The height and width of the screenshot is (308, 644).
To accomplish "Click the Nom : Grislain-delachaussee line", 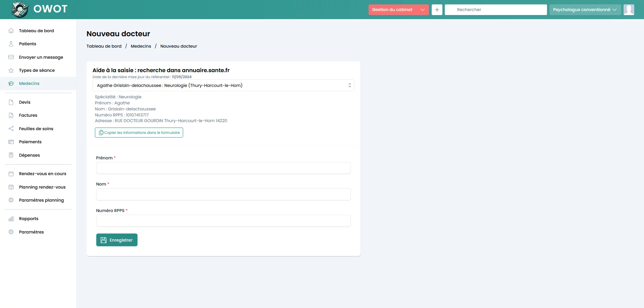I will (125, 109).
